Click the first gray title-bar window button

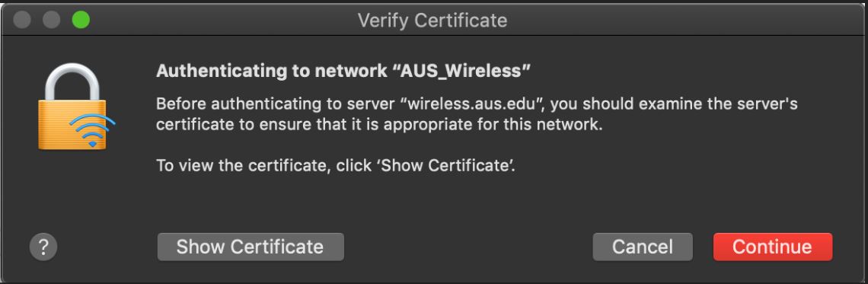coord(21,21)
